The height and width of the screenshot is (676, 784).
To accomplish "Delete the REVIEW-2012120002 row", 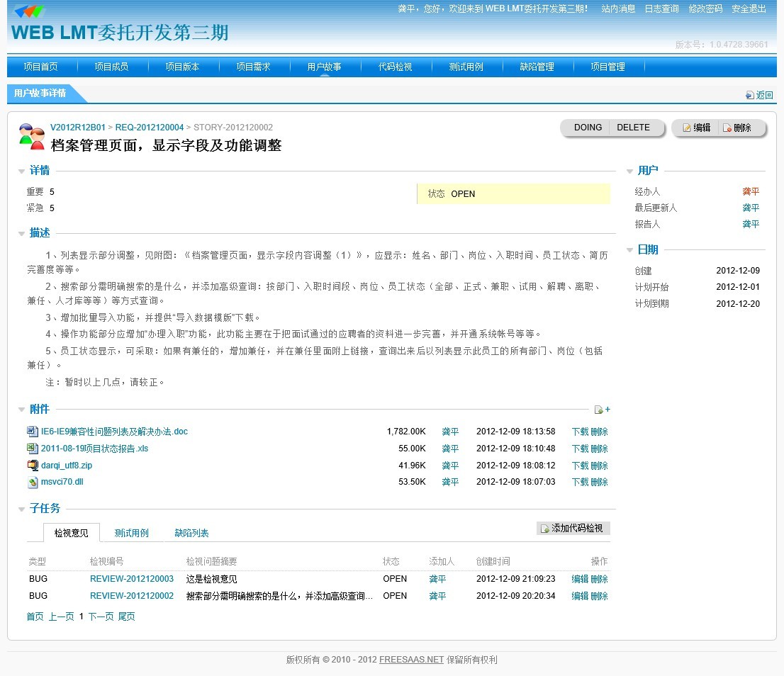I will 599,596.
